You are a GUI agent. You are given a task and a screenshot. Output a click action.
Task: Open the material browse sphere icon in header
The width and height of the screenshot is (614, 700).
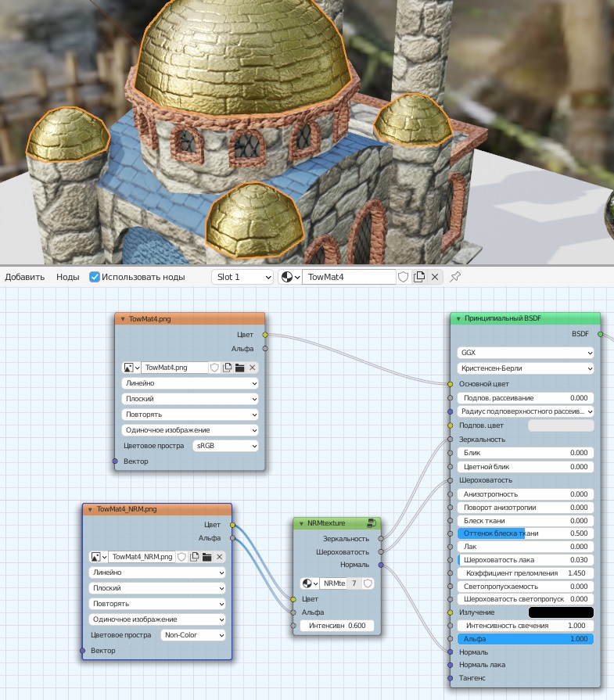click(x=290, y=277)
